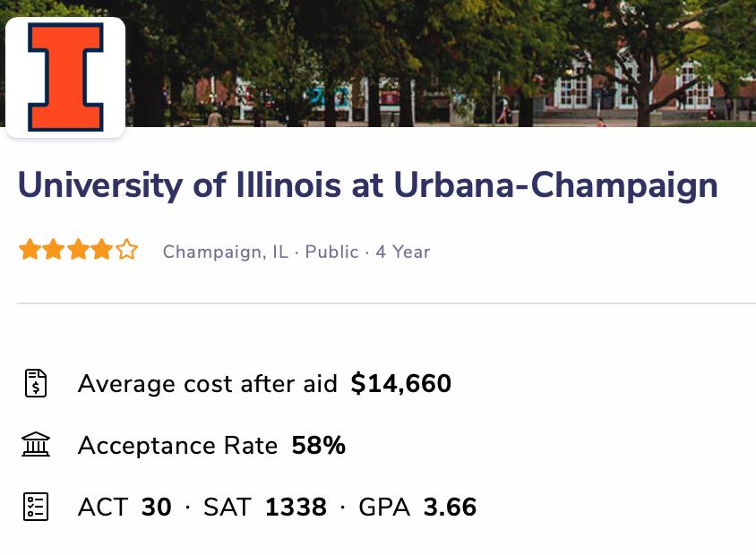Click the Public school type label
Image resolution: width=756 pixels, height=555 pixels.
pyautogui.click(x=331, y=252)
